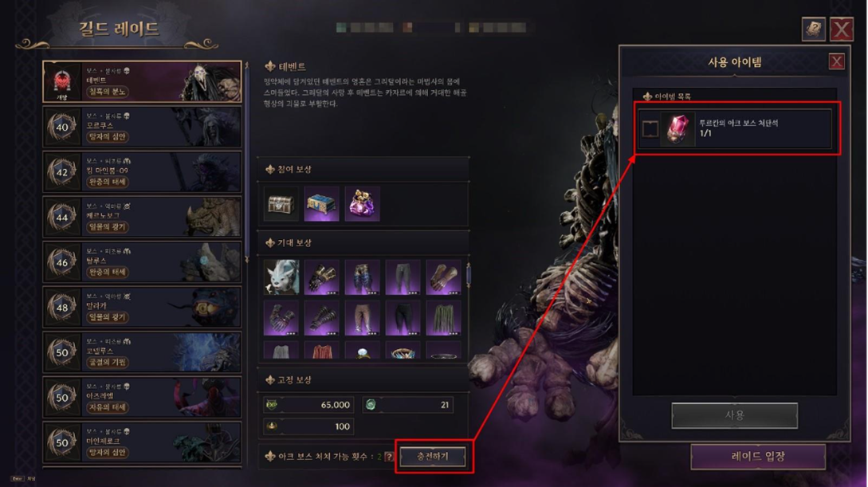Close the 사용 아이템 item panel

coord(836,61)
